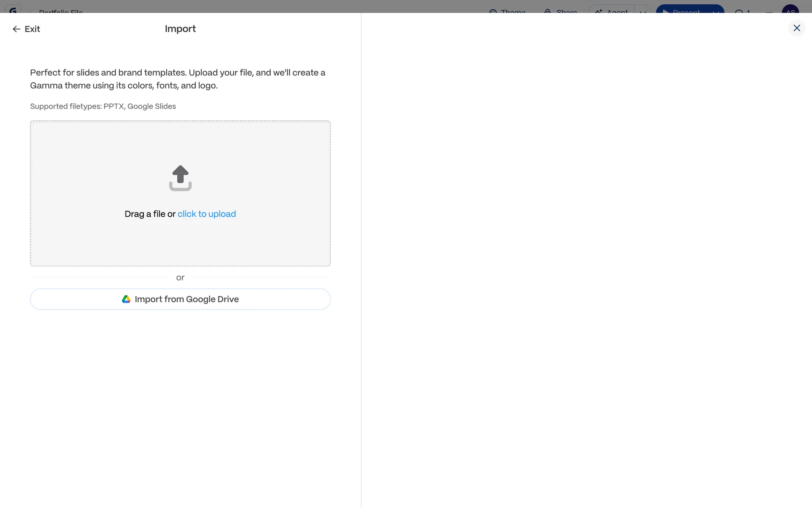Click the upload arrow icon in drop zone
Viewport: 812px width, 508px height.
(x=180, y=178)
